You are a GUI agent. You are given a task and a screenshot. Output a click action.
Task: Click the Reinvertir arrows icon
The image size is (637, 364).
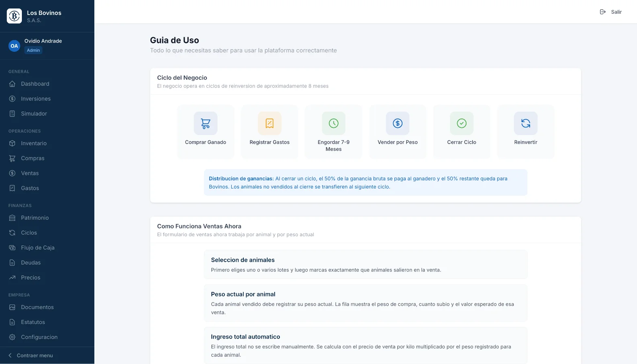[526, 123]
